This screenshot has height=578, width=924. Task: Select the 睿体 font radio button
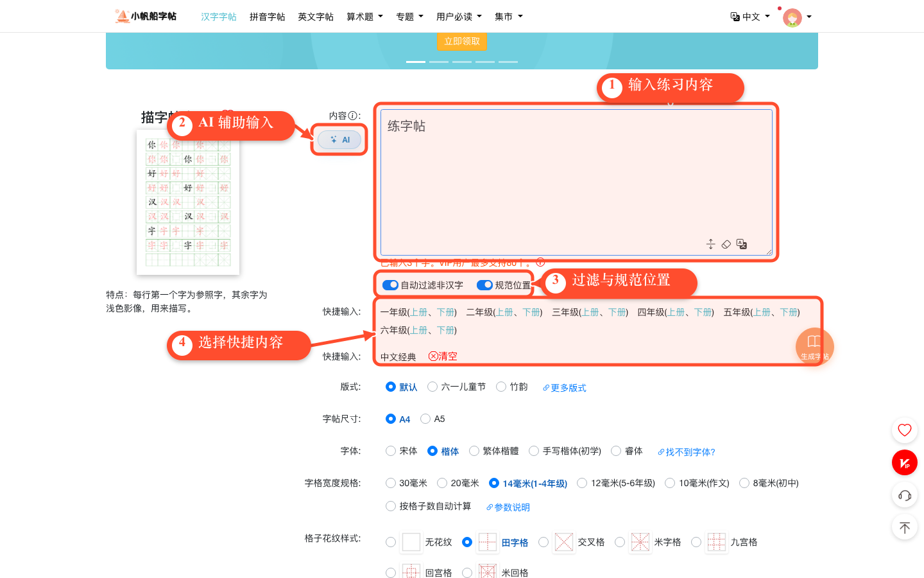point(616,451)
